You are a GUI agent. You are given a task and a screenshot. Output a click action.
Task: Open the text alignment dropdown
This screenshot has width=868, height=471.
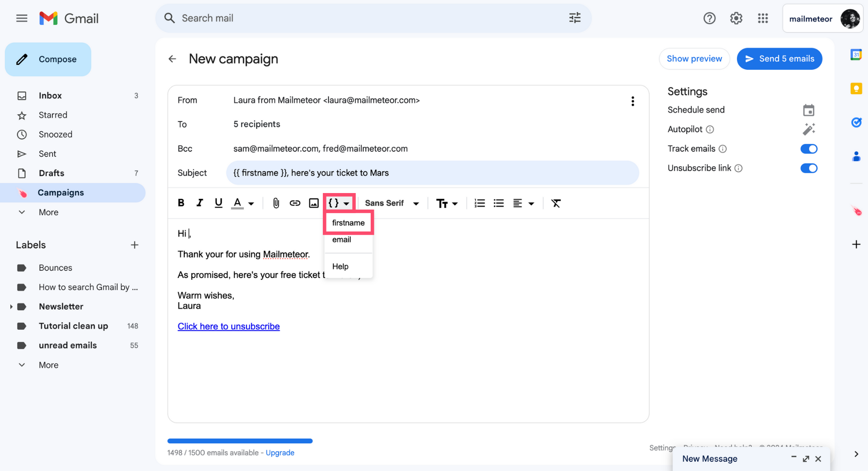point(523,203)
